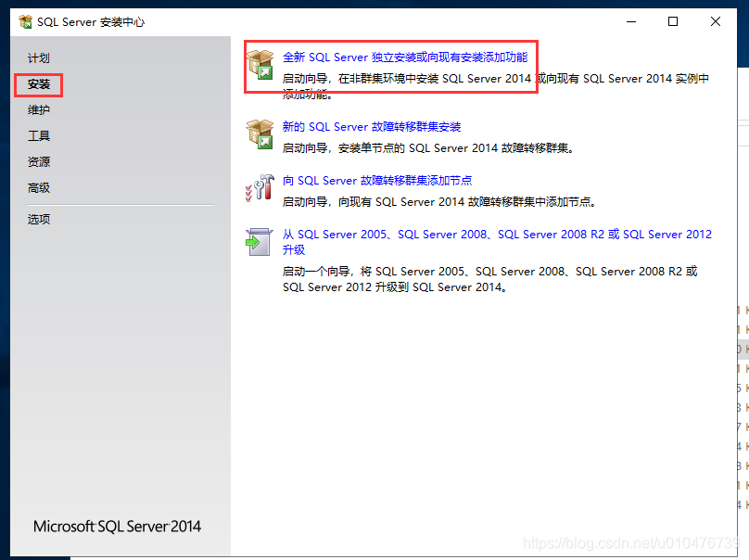Click the upgrade from SQL Server 2005 link
The width and height of the screenshot is (749, 560).
point(497,242)
